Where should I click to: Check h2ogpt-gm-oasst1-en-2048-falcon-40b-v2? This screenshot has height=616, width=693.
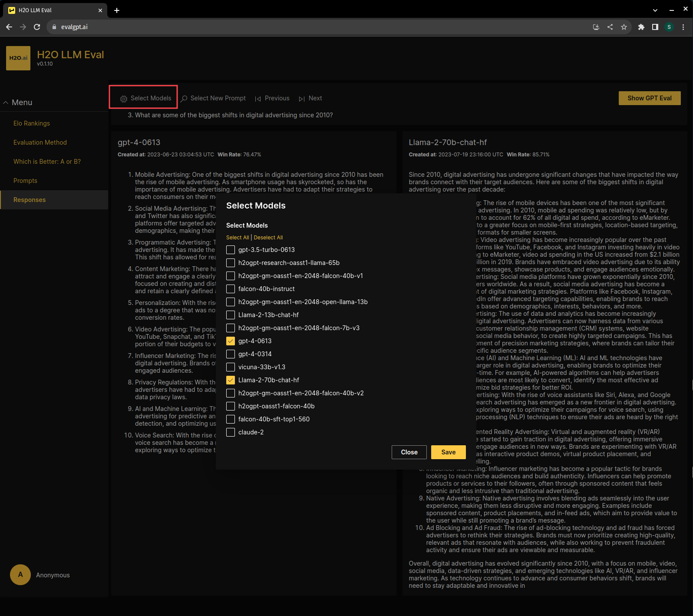click(231, 393)
